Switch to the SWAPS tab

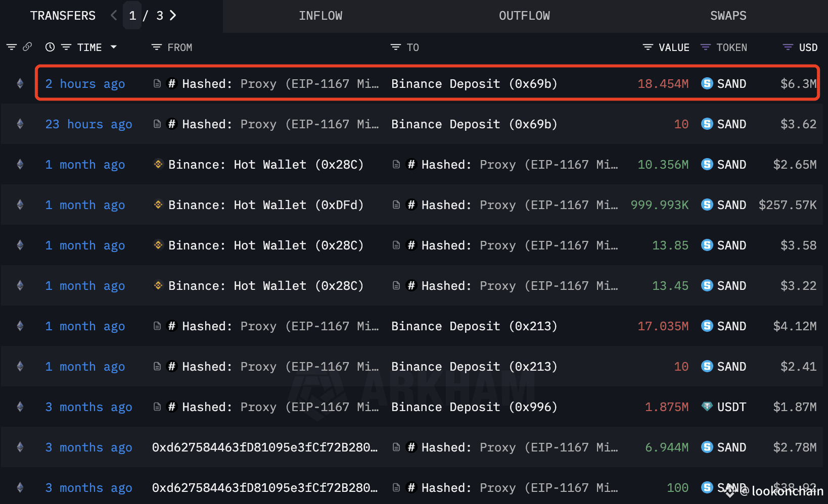(x=728, y=16)
